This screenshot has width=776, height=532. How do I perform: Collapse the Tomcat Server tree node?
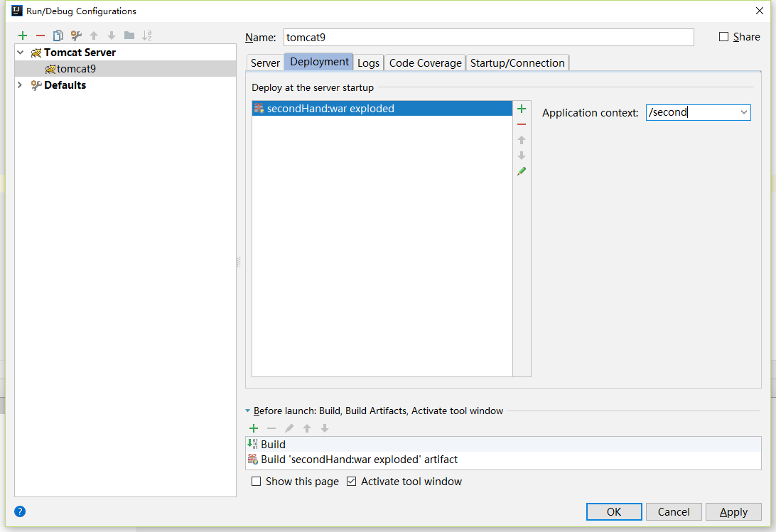tap(20, 53)
